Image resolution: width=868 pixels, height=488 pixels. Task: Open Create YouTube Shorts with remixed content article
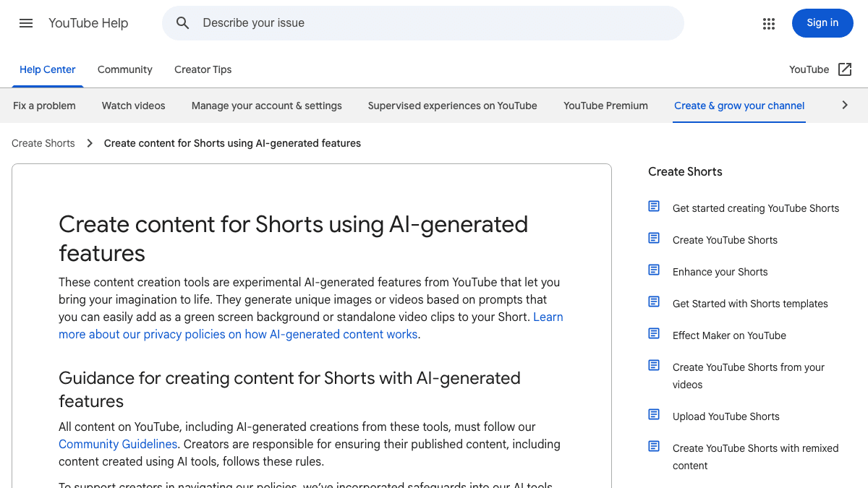[756, 457]
